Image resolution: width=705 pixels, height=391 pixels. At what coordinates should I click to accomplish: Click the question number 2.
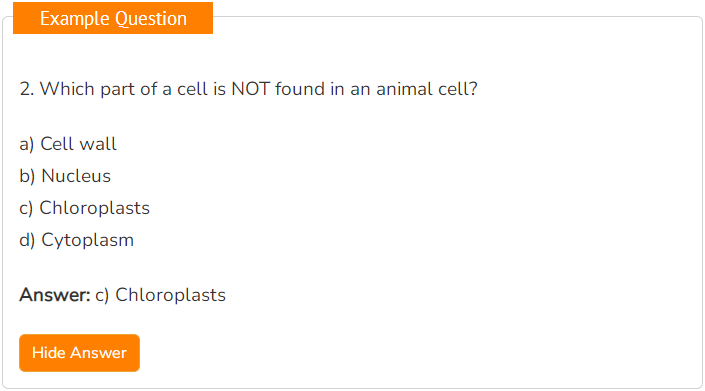27,89
